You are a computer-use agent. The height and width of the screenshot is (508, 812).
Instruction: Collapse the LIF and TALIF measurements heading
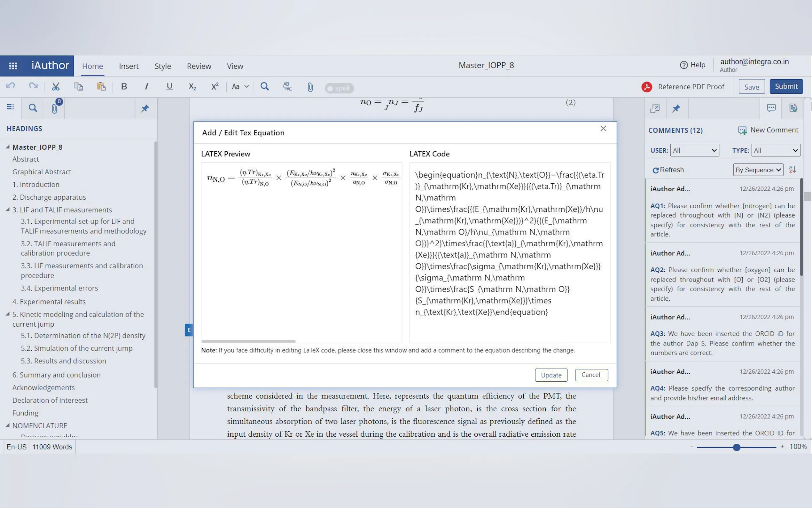tap(8, 209)
